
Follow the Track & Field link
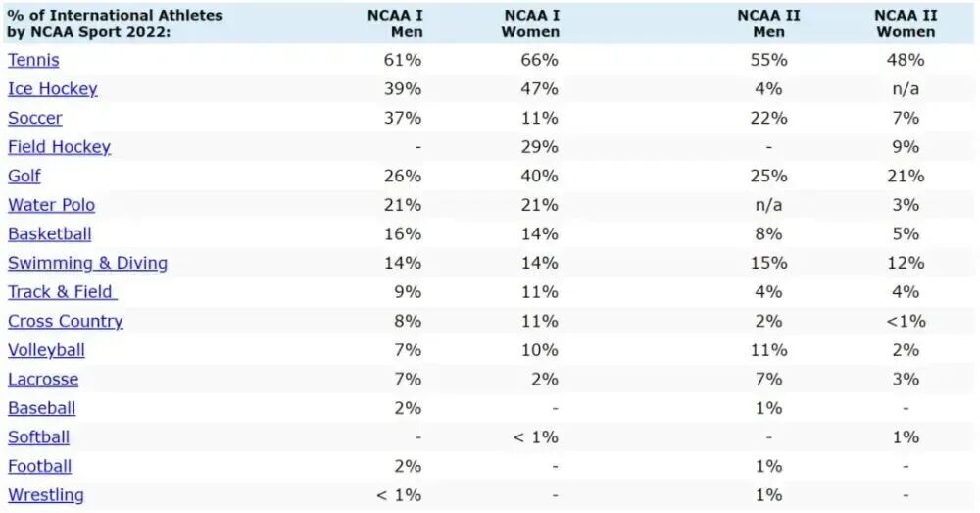(x=61, y=291)
